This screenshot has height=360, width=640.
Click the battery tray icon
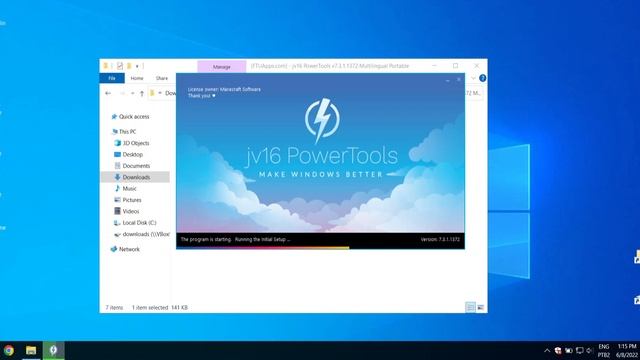569,351
